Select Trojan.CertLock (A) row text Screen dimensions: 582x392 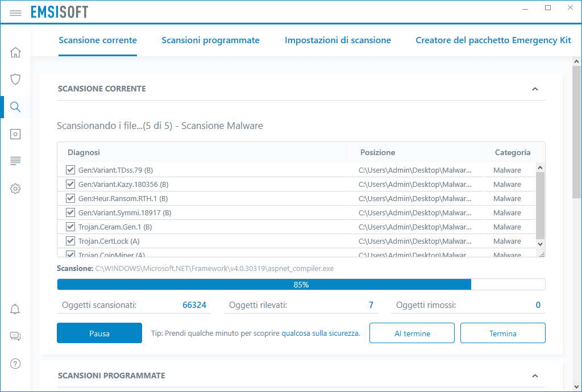coord(109,241)
